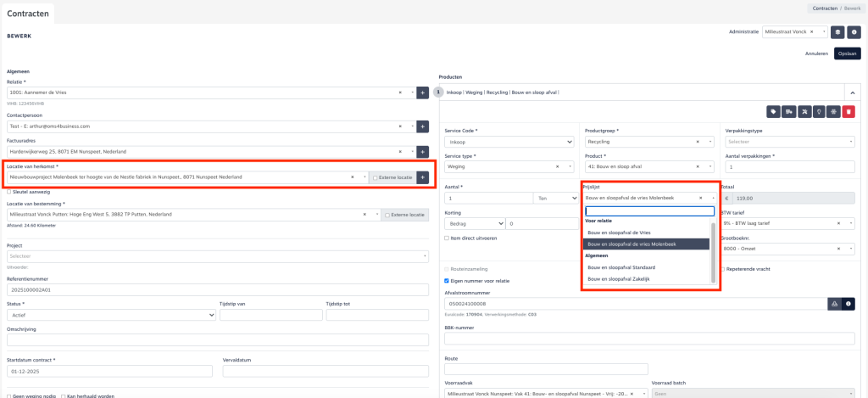This screenshot has height=398, width=868.
Task: Check Externe locatie for Locatie van herkomst
Action: point(376,177)
